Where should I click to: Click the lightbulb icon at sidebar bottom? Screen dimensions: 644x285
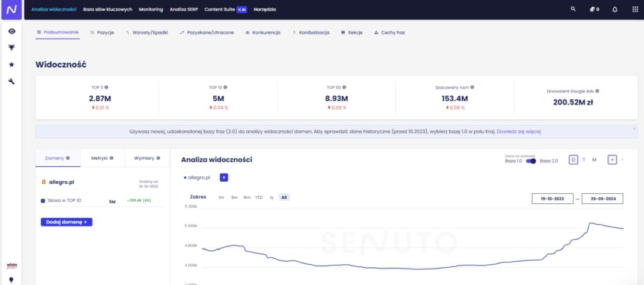pos(11,279)
